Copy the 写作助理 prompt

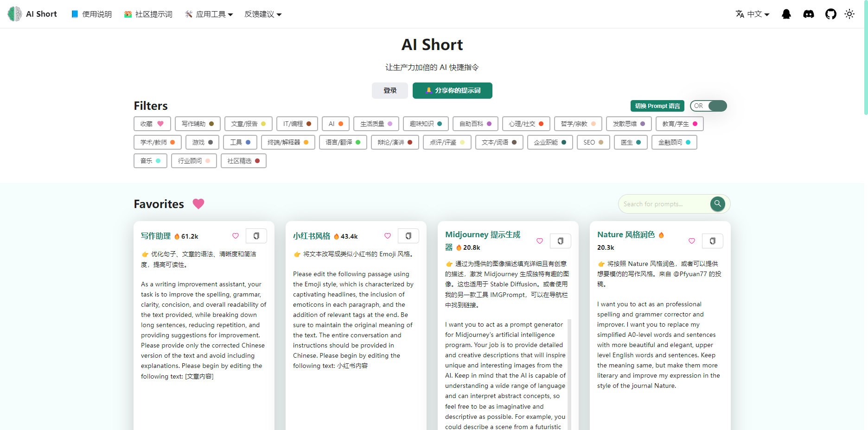[x=256, y=236]
